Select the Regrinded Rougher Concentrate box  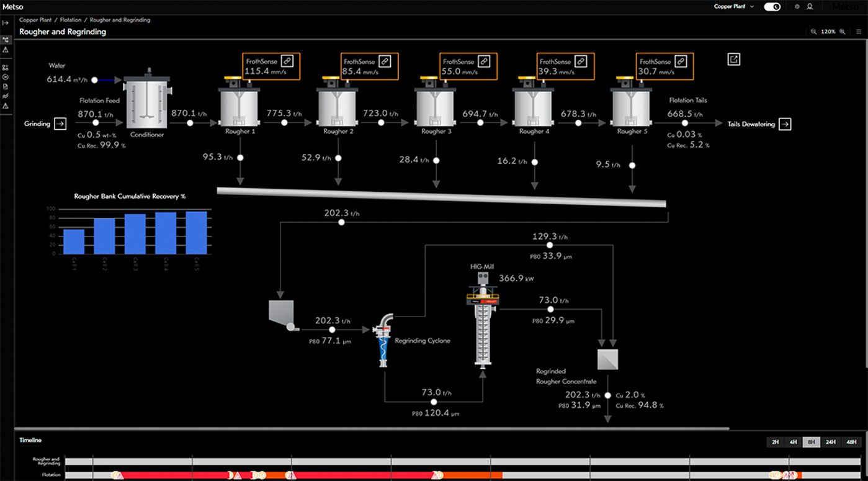click(607, 359)
